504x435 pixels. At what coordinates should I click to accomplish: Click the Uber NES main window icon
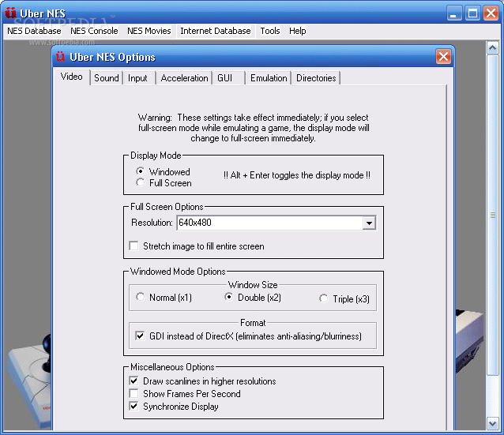10,13
